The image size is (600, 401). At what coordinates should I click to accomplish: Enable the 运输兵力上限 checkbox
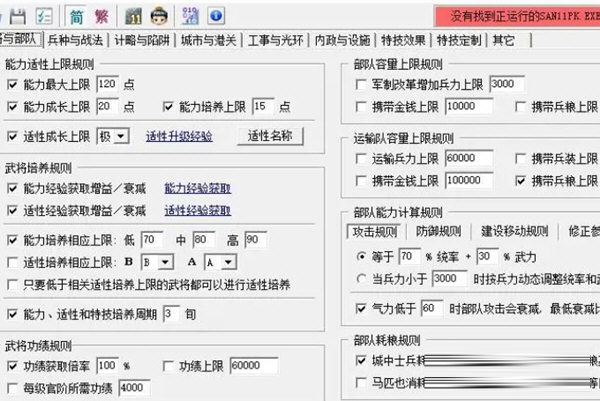tap(361, 158)
